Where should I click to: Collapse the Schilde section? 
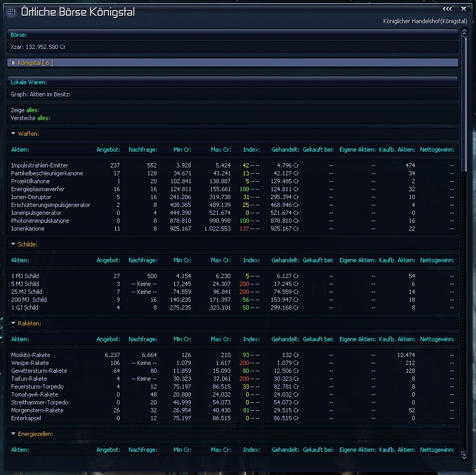point(13,244)
